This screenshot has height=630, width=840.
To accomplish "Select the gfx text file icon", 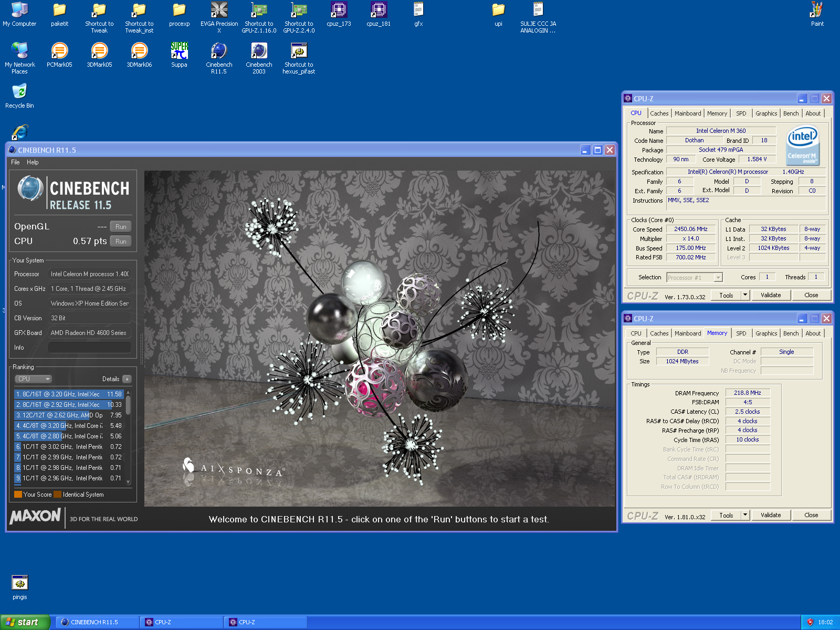I will 418,14.
